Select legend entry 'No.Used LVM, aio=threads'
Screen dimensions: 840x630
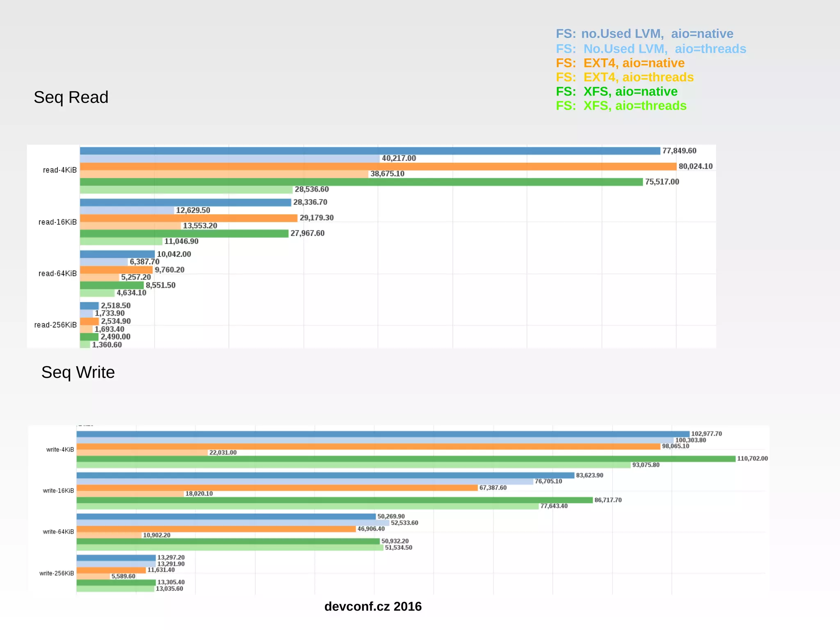651,49
